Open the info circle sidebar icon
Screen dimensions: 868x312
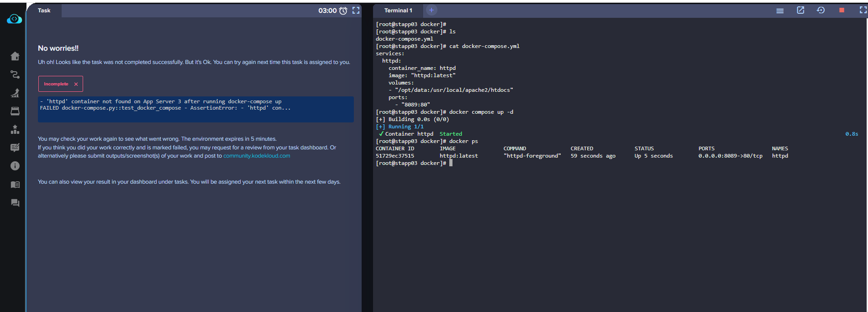click(x=15, y=166)
